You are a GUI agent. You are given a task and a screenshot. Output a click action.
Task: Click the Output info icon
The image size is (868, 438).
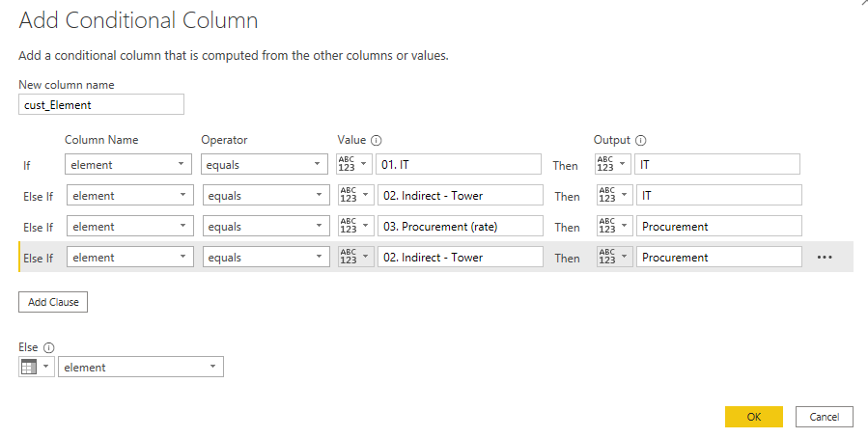click(x=641, y=141)
